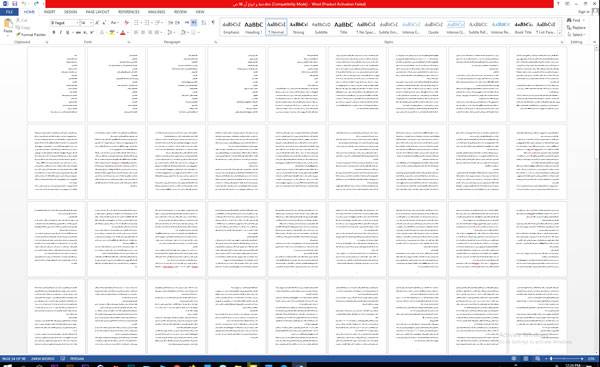The image size is (600, 367).
Task: Toggle the Show paragraph marks button
Action: click(x=213, y=23)
